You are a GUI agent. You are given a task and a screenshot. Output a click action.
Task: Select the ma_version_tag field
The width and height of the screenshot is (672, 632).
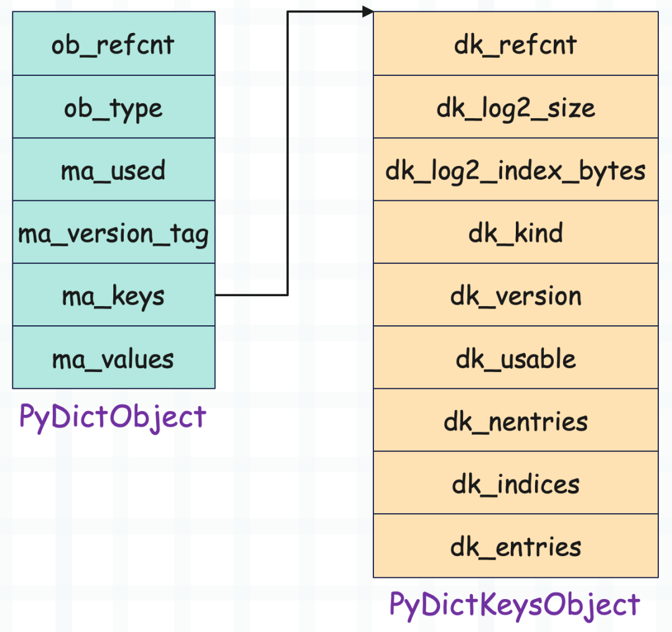point(114,232)
